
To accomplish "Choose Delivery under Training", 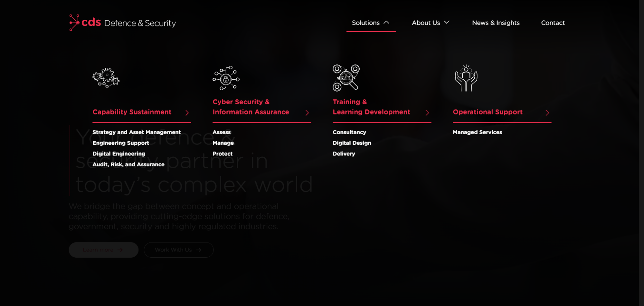I will coord(344,154).
